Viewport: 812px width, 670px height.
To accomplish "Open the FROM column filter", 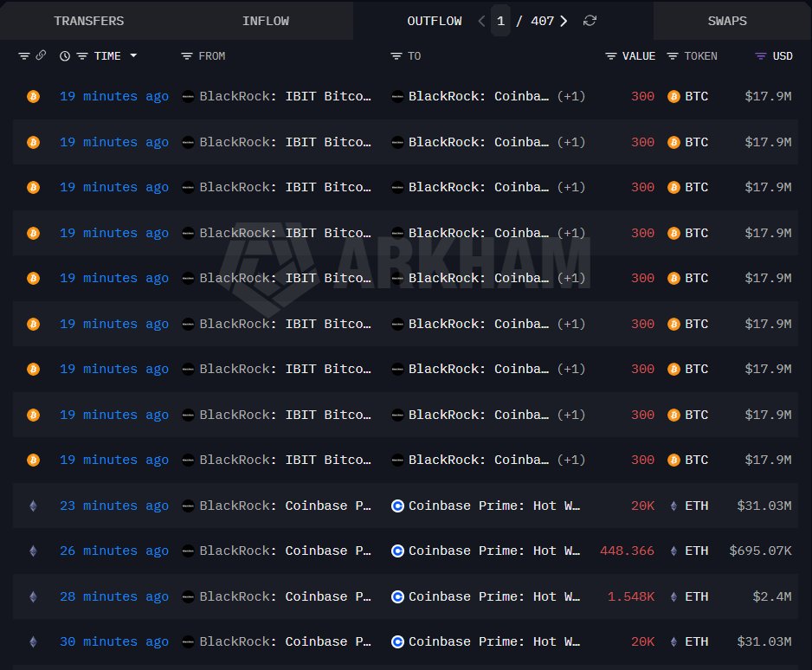I will coord(186,56).
